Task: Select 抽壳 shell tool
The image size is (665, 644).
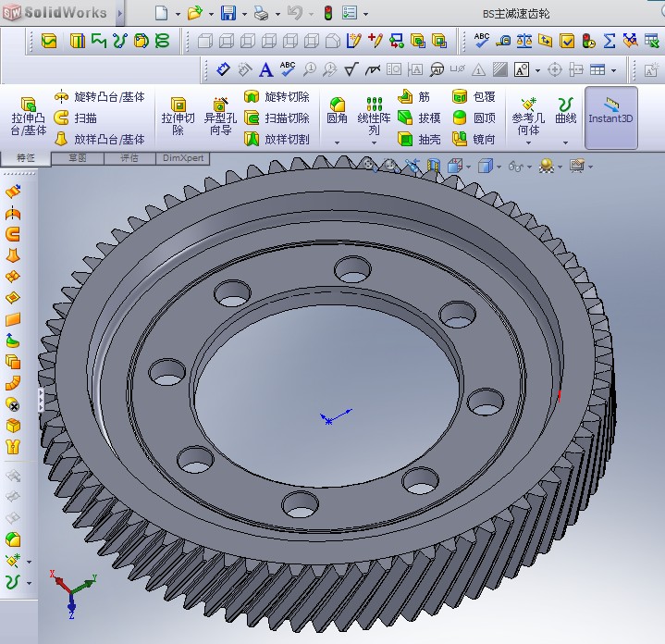Action: [419, 139]
